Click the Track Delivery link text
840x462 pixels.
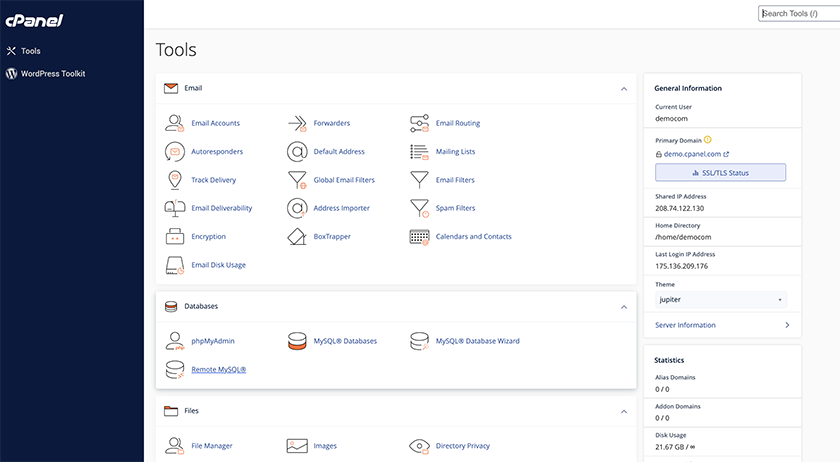point(214,180)
